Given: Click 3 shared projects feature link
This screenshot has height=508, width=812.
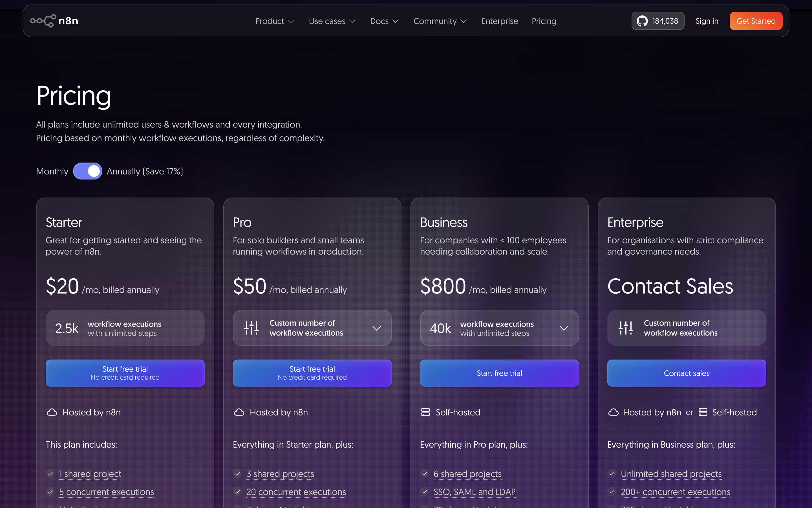Looking at the screenshot, I should (x=280, y=474).
